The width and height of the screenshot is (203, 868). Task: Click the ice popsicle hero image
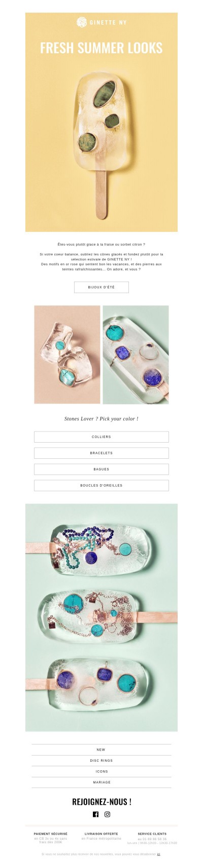pos(101,142)
